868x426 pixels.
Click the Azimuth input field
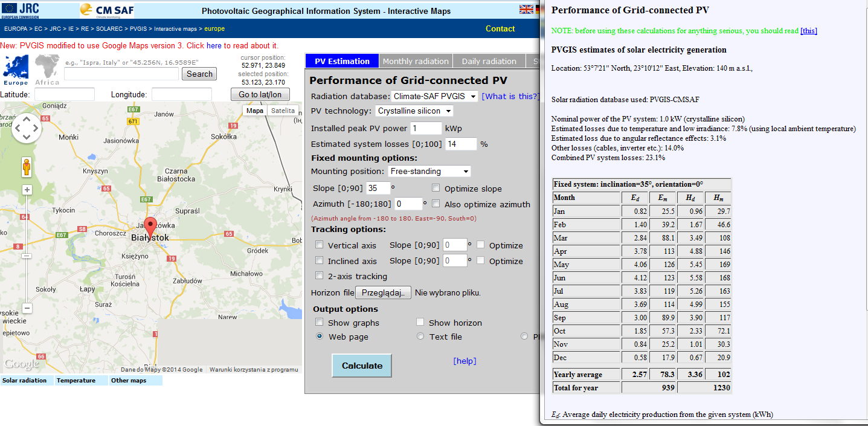[x=408, y=204]
